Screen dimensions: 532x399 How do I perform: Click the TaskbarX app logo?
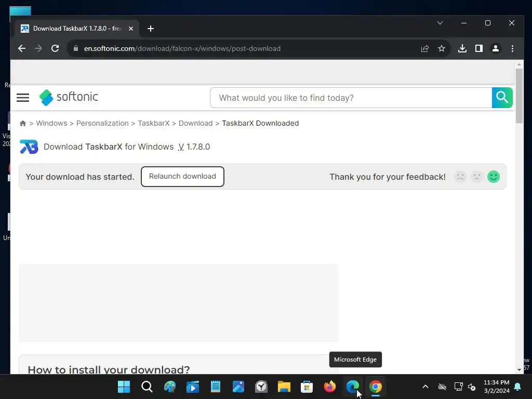pyautogui.click(x=29, y=147)
